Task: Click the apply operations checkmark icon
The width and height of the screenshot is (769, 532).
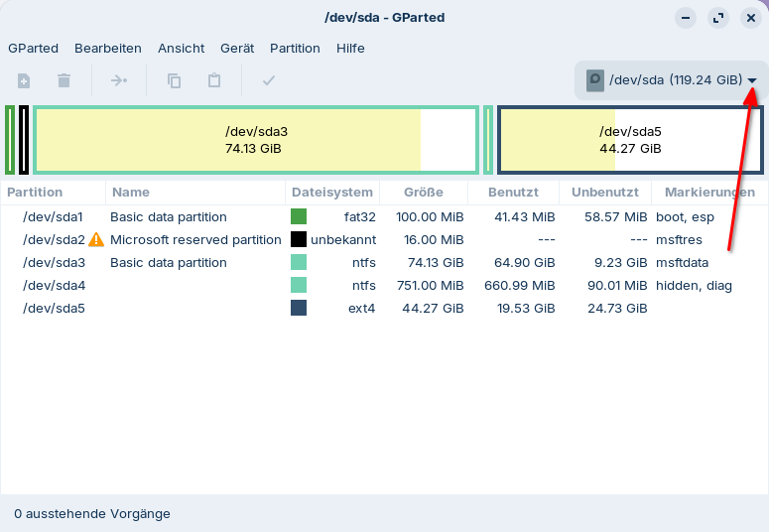Action: pyautogui.click(x=268, y=80)
